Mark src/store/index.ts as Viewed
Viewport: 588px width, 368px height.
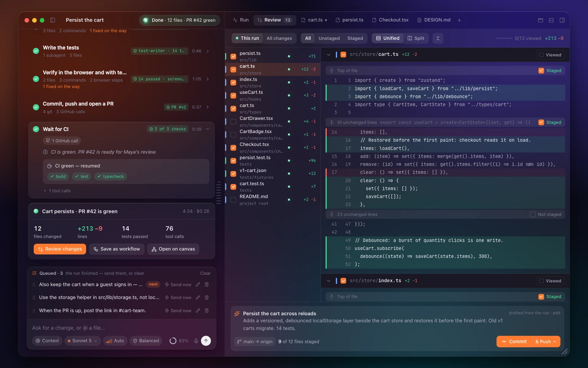(x=550, y=281)
